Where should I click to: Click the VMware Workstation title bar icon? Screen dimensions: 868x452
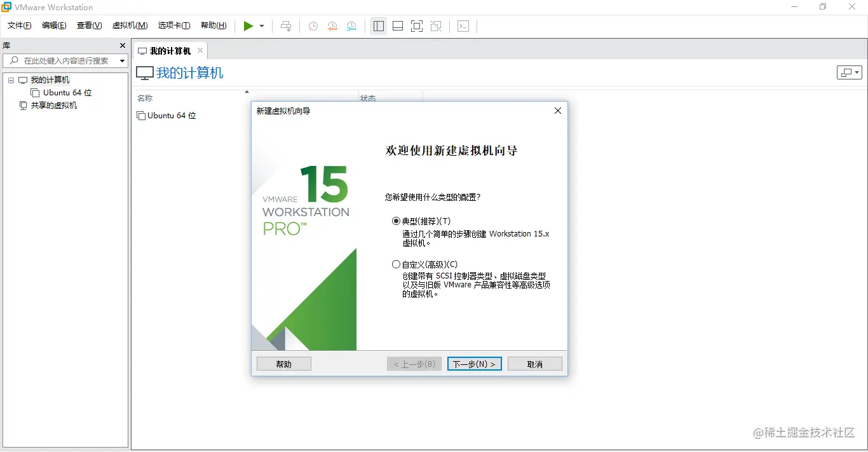tap(6, 7)
